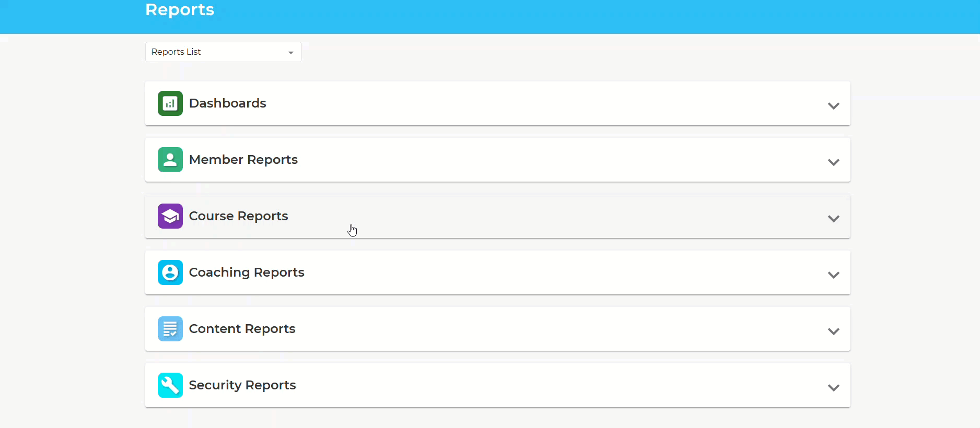Click the Security Reports heading text

[x=242, y=385]
